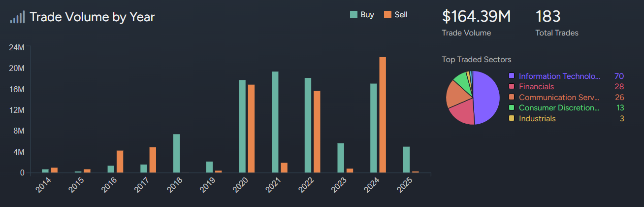Click the Trade Volume by Year title
644x207 pixels.
(x=92, y=17)
